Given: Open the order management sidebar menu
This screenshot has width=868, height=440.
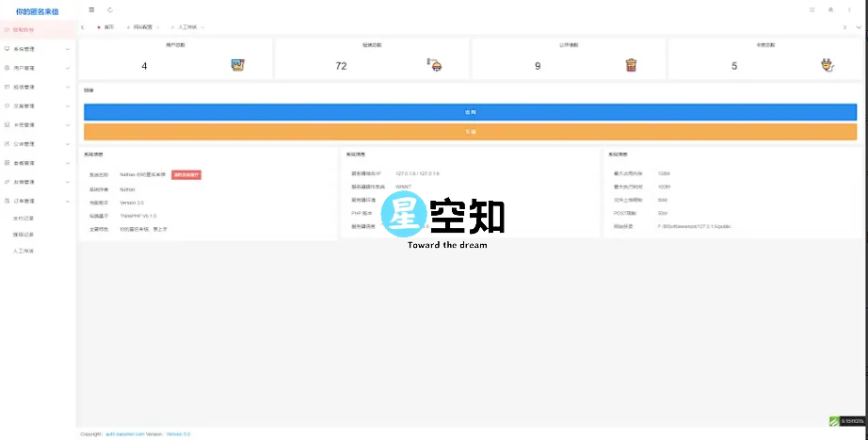Looking at the screenshot, I should point(38,202).
